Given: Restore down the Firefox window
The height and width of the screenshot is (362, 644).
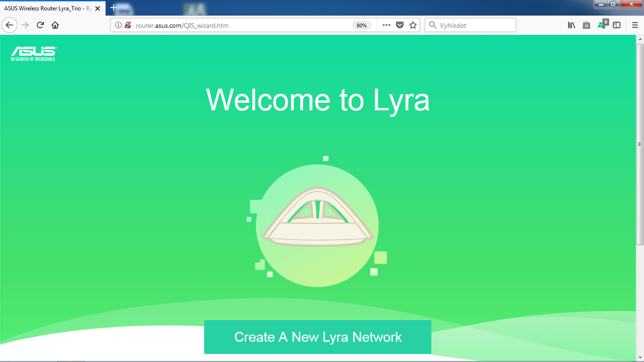Looking at the screenshot, I should point(613,4).
